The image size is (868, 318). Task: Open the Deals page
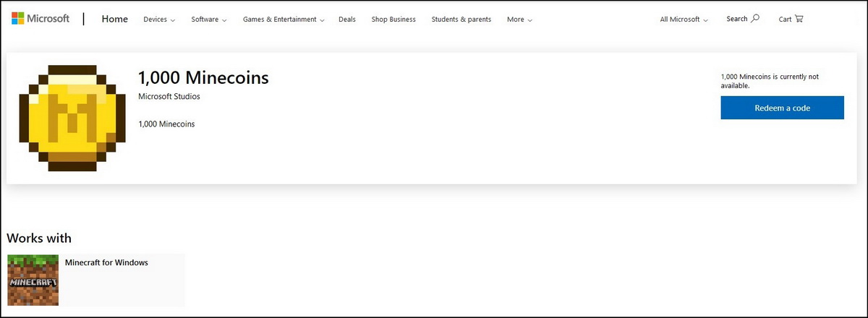point(347,20)
